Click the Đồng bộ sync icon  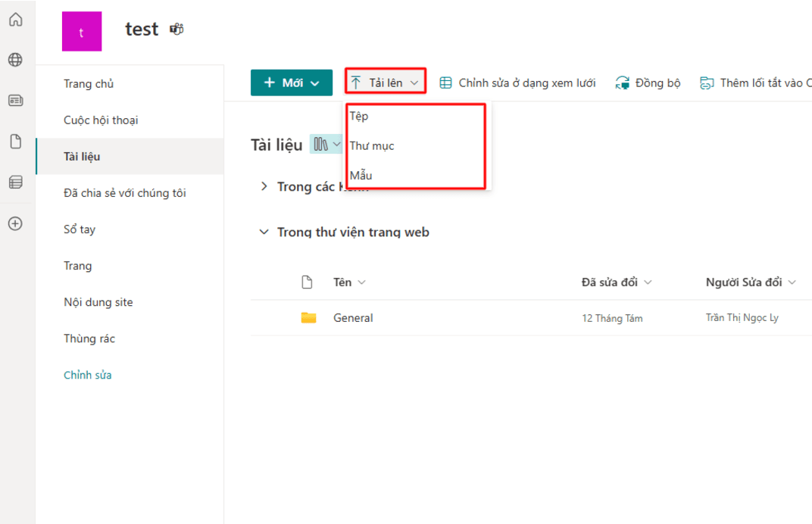pyautogui.click(x=622, y=83)
